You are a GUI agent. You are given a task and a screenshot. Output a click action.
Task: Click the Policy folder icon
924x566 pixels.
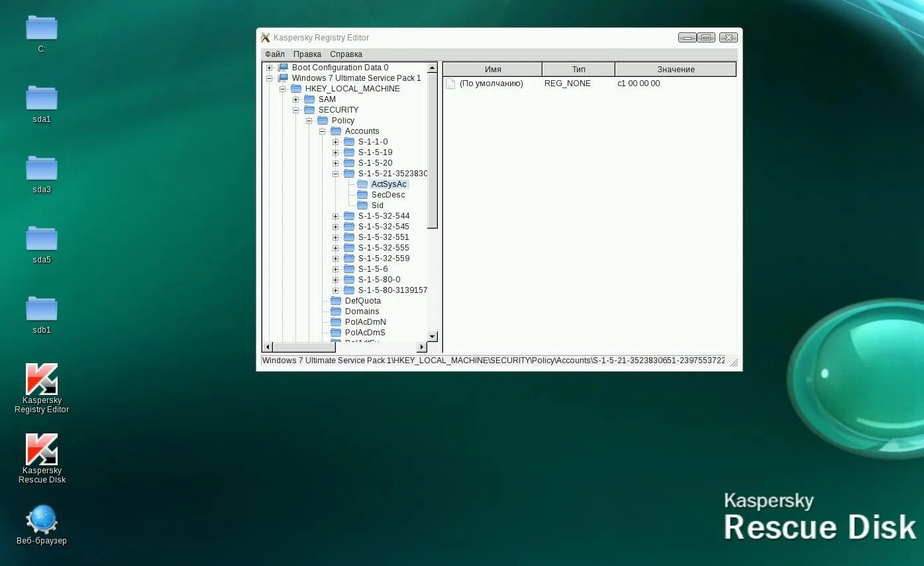coord(323,121)
